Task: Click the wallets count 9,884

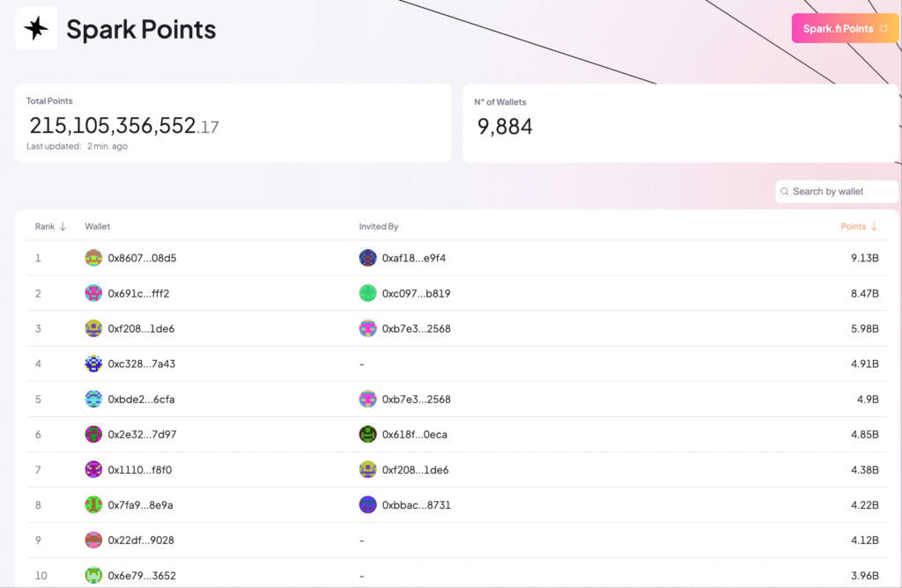Action: [x=505, y=127]
